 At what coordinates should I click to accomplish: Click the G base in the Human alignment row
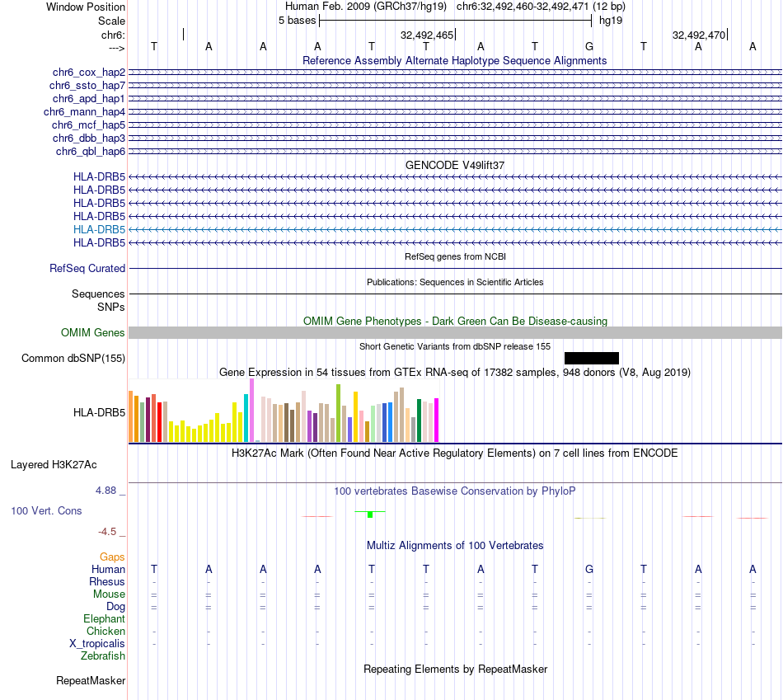tap(589, 569)
